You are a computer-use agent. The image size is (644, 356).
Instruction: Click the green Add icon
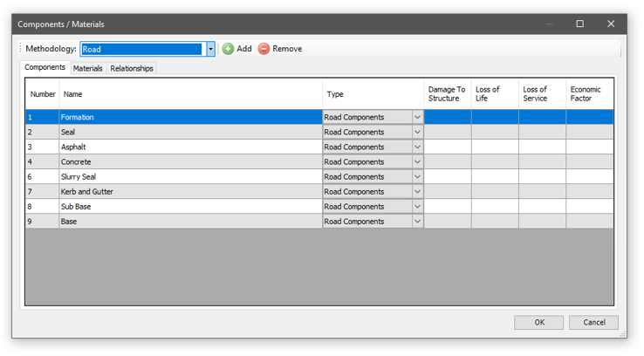tap(228, 50)
